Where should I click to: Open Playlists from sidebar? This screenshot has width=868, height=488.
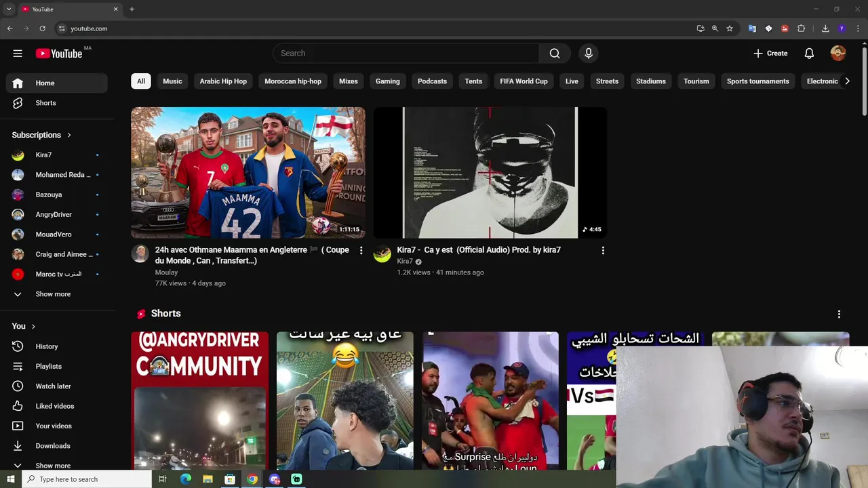pos(57,366)
